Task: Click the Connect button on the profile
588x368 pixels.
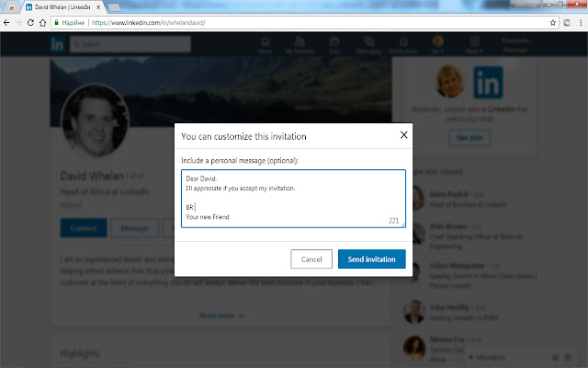Action: pyautogui.click(x=84, y=228)
